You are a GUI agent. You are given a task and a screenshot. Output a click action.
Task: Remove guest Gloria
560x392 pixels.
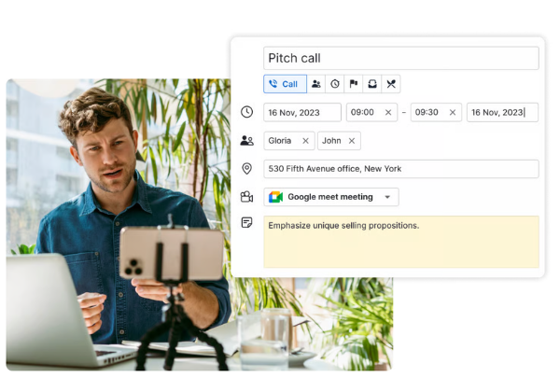(x=305, y=141)
